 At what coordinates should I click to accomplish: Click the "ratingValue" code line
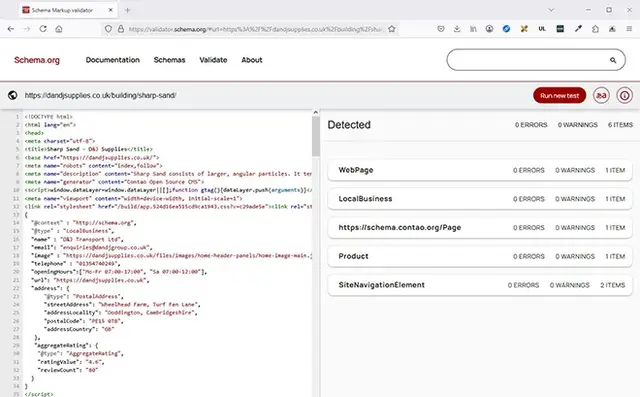tap(71, 362)
